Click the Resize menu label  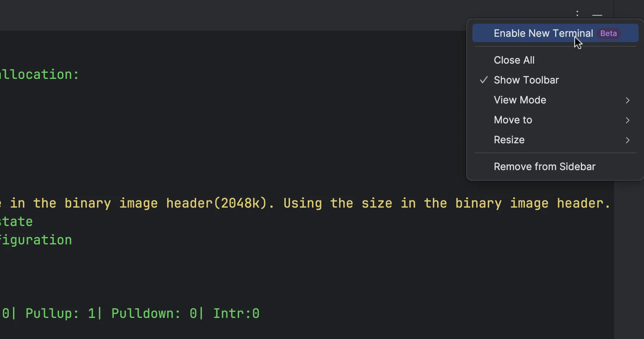click(509, 140)
